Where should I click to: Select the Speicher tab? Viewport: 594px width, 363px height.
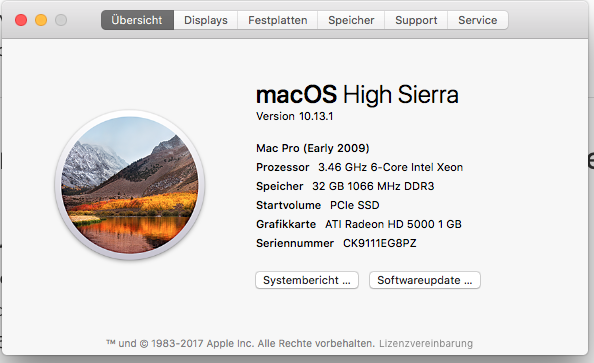[351, 20]
